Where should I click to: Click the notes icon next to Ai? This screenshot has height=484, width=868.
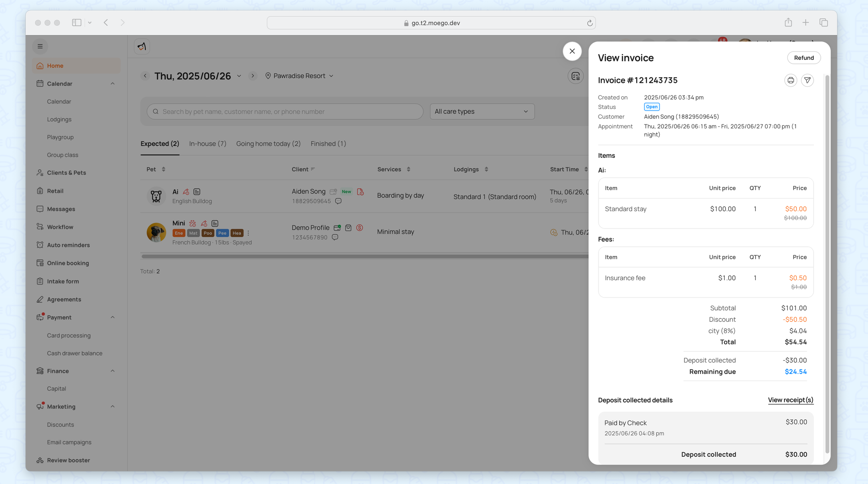click(197, 192)
